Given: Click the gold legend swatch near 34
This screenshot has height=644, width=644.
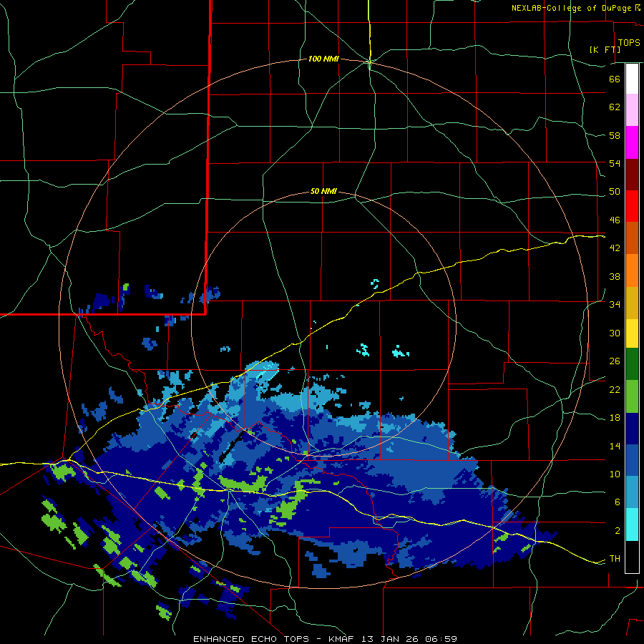Looking at the screenshot, I should pyautogui.click(x=632, y=303).
